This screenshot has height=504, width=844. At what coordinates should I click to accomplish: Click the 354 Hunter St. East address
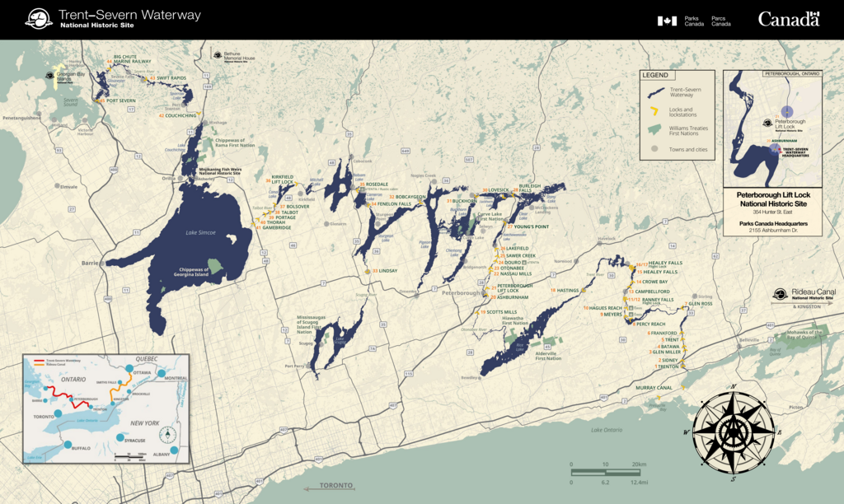click(x=772, y=212)
